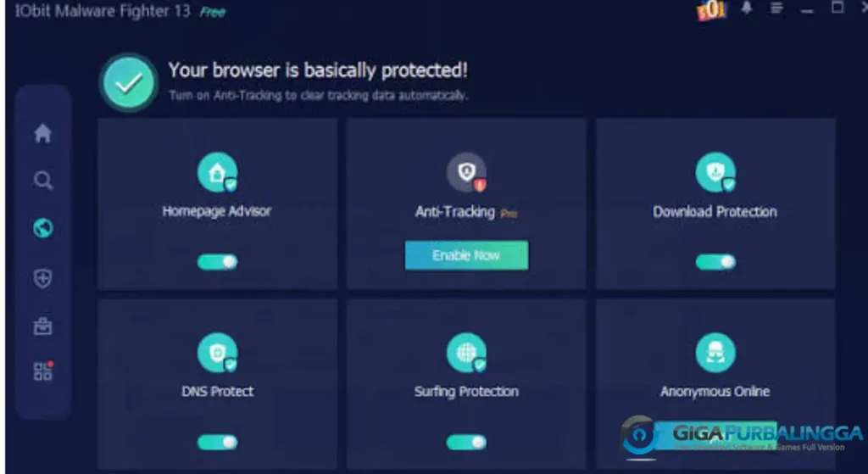Click the Download Protection icon

[715, 173]
